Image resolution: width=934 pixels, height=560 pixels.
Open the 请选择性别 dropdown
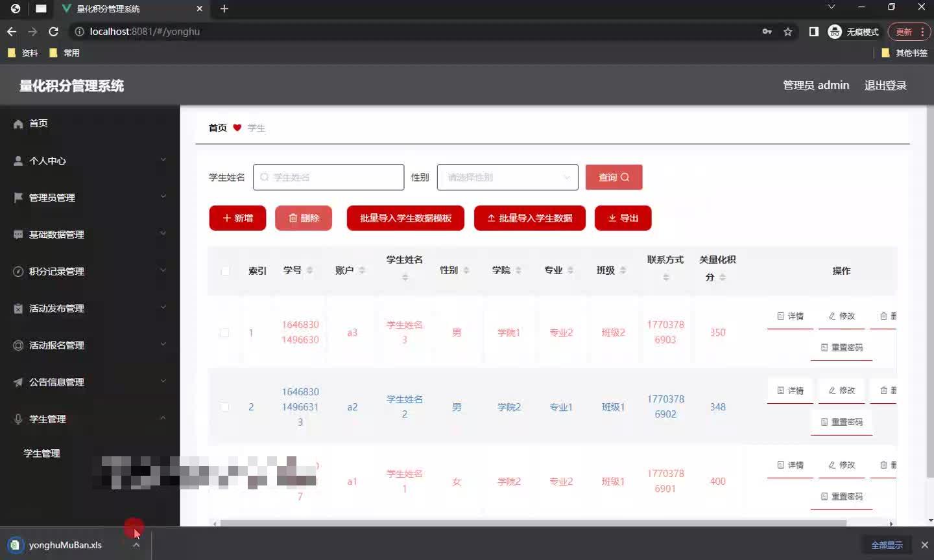(x=507, y=177)
